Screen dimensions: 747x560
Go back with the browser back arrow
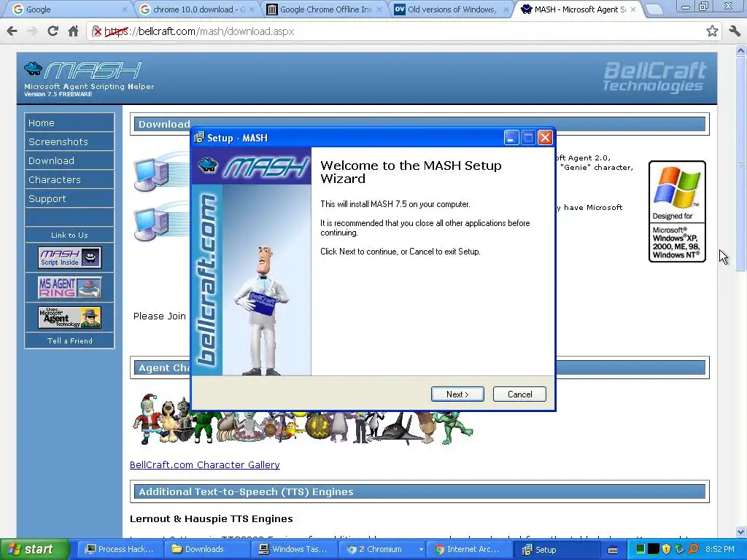click(12, 31)
